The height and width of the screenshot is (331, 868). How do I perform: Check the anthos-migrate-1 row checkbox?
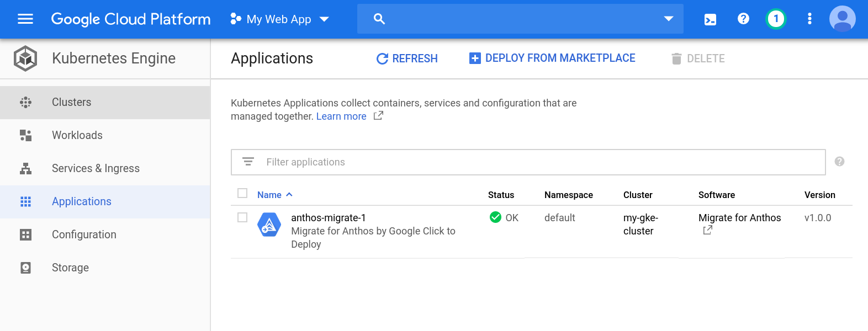click(242, 217)
